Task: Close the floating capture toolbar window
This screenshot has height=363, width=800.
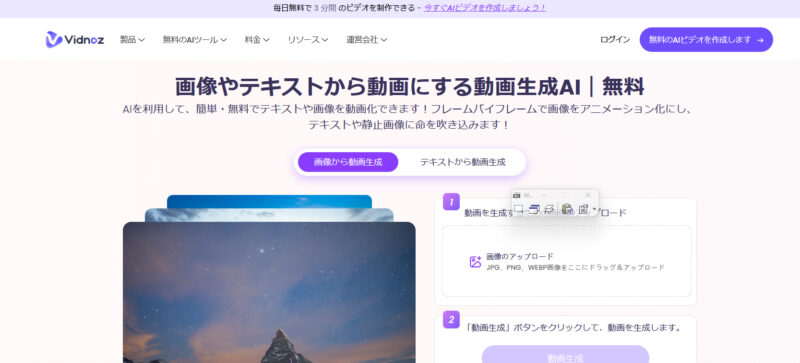Action: [588, 195]
